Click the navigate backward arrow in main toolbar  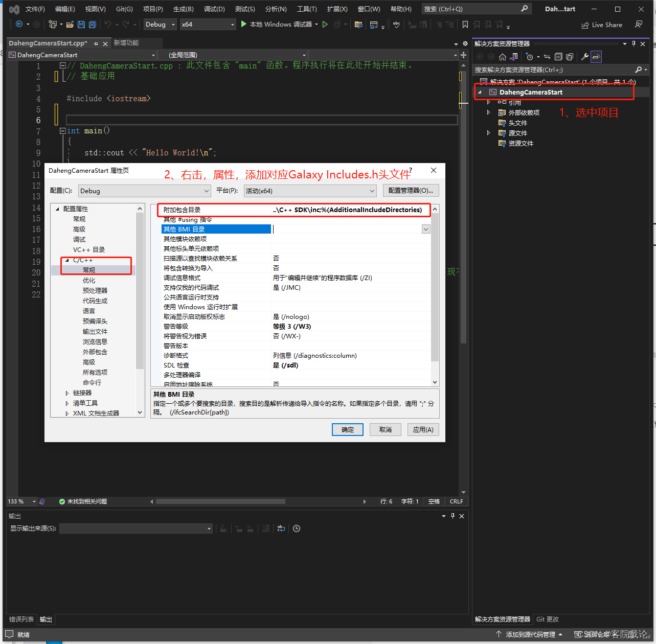(19, 24)
